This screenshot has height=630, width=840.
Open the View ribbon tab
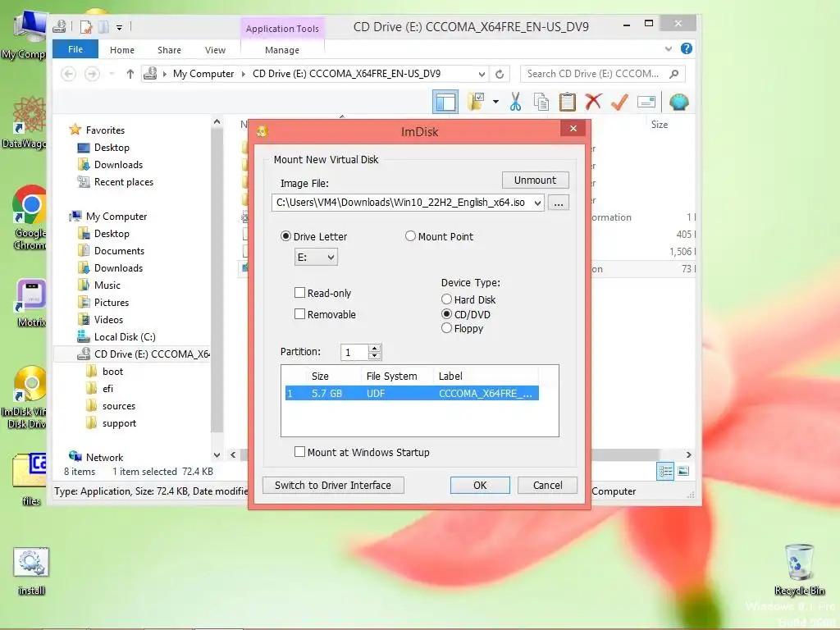pyautogui.click(x=216, y=50)
